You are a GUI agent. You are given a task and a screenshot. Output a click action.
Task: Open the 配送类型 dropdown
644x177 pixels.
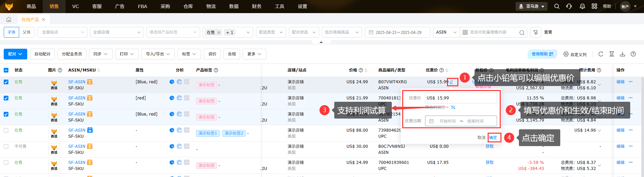point(271,32)
